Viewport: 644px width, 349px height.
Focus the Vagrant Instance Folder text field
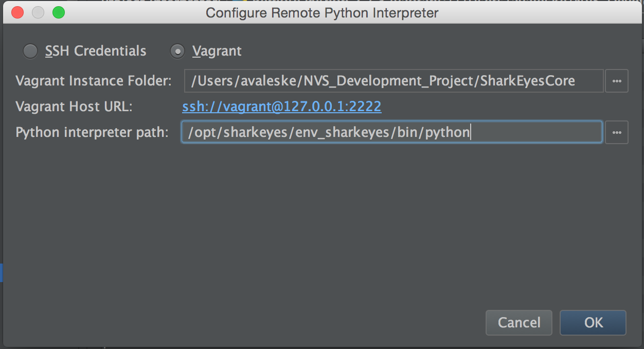pos(393,81)
